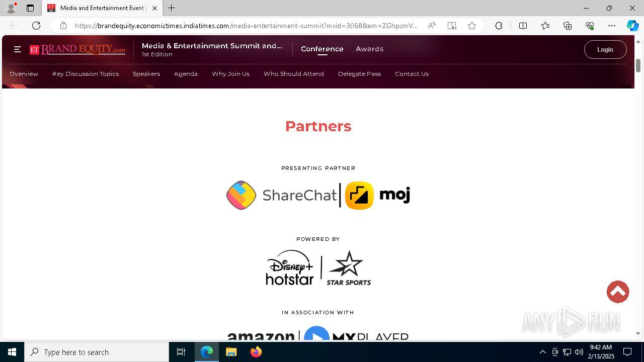This screenshot has height=362, width=644.
Task: Switch to the Awards tab
Action: coord(370,49)
